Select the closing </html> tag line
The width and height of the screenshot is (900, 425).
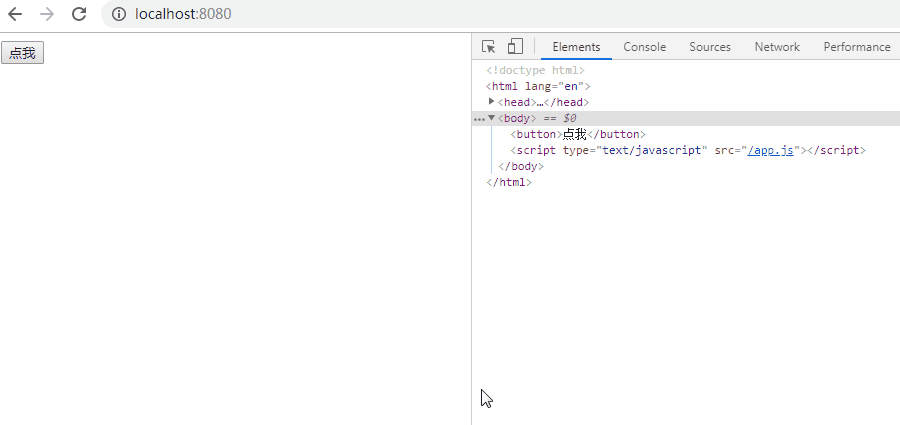pyautogui.click(x=509, y=183)
